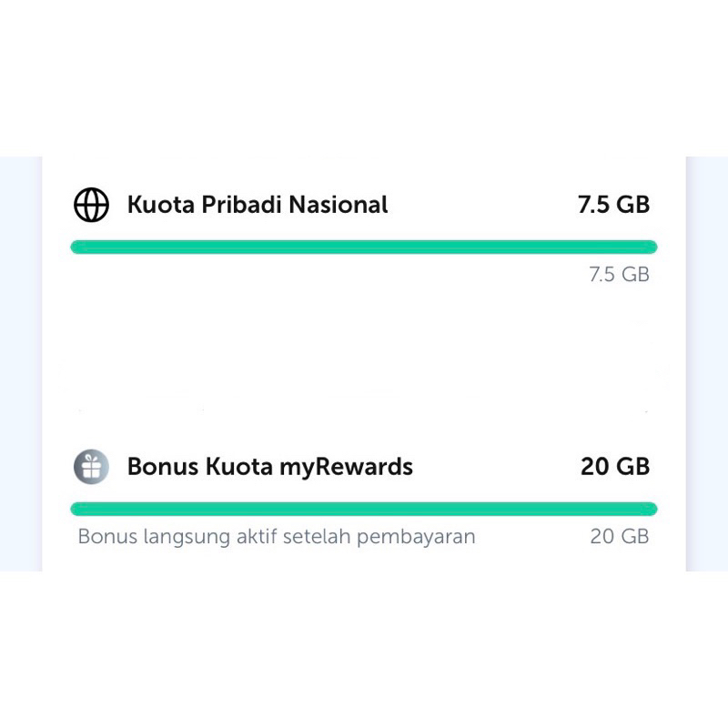
Task: Click the middle of the myRewards quota bar
Action: pos(364,509)
